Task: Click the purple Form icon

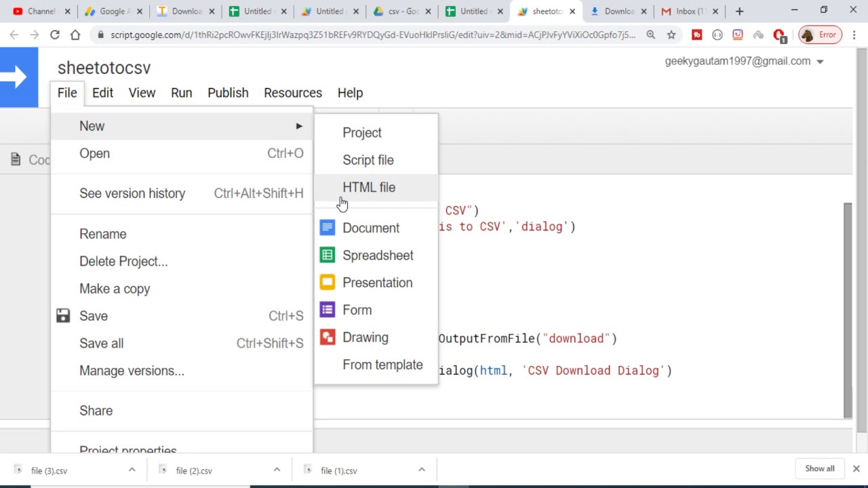Action: (328, 310)
